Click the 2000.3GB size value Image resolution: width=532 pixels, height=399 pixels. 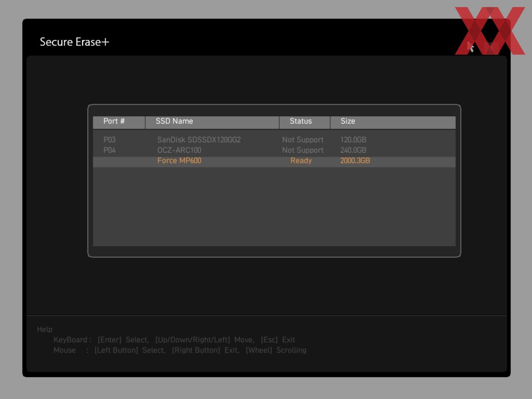[x=355, y=161]
